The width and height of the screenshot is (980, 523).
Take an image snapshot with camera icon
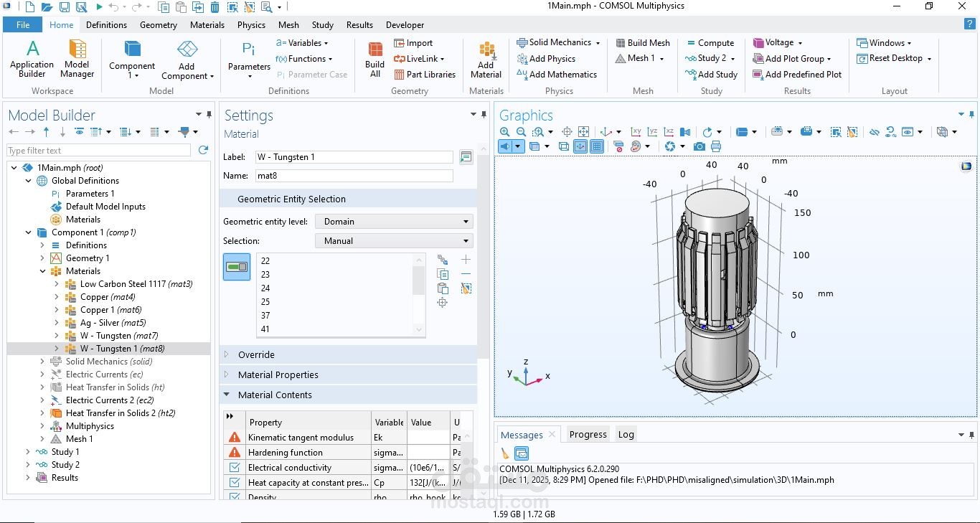699,146
